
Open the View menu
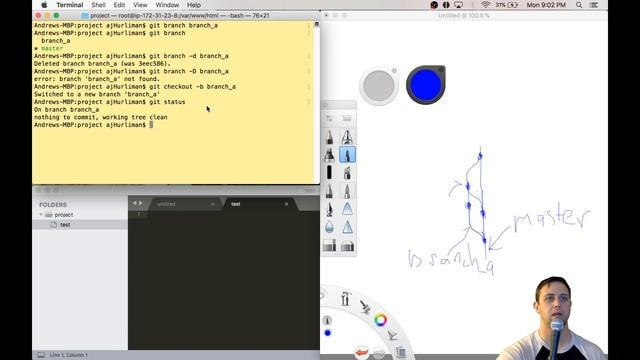(140, 5)
